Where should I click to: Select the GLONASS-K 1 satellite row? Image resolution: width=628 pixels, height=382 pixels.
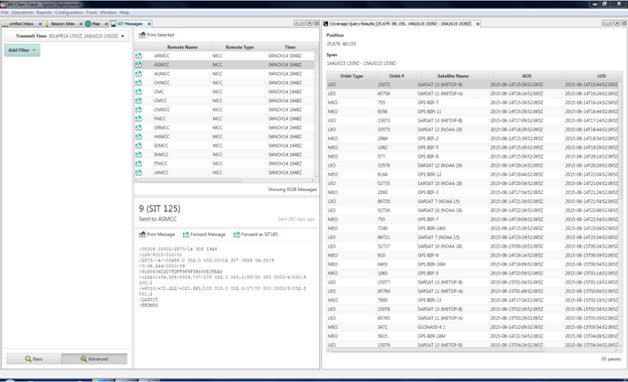tap(473, 327)
